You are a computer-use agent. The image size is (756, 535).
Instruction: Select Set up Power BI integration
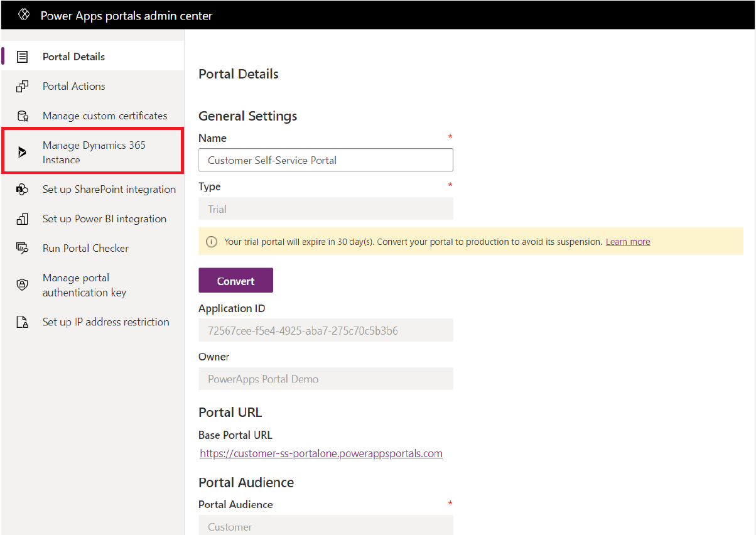pyautogui.click(x=93, y=219)
